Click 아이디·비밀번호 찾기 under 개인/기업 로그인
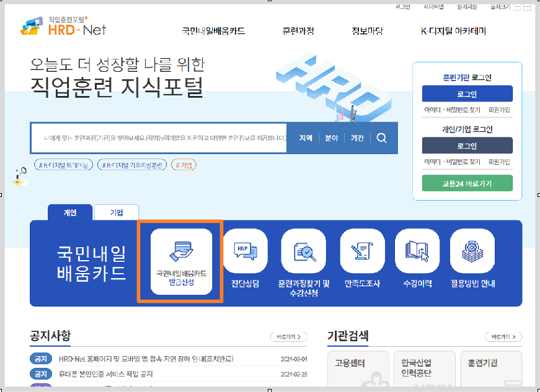Viewport: 540px width, 392px height. point(452,162)
